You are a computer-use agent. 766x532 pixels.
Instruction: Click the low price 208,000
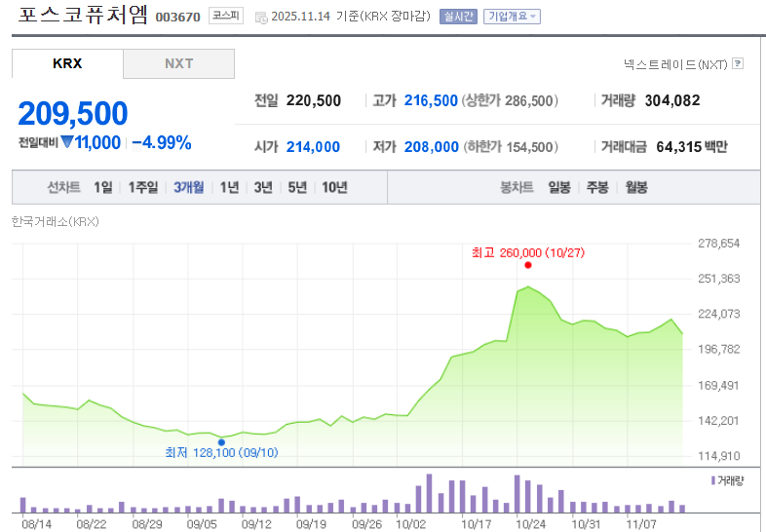point(432,146)
